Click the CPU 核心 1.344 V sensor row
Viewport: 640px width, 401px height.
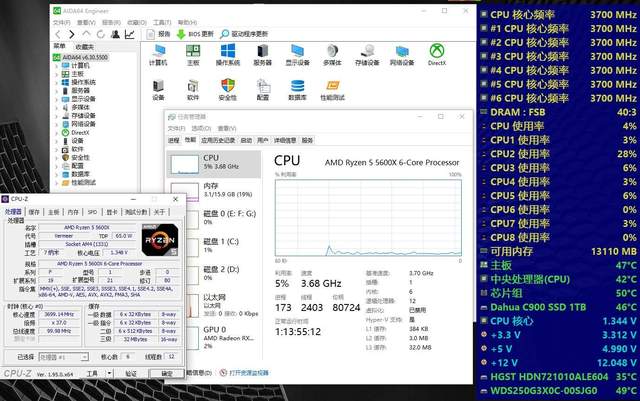[558, 321]
